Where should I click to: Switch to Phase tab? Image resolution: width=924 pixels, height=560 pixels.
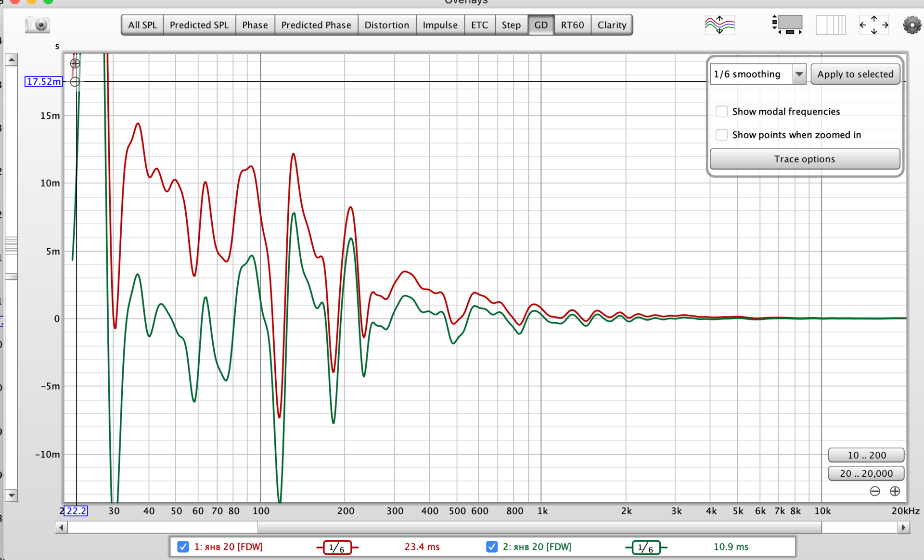click(255, 25)
